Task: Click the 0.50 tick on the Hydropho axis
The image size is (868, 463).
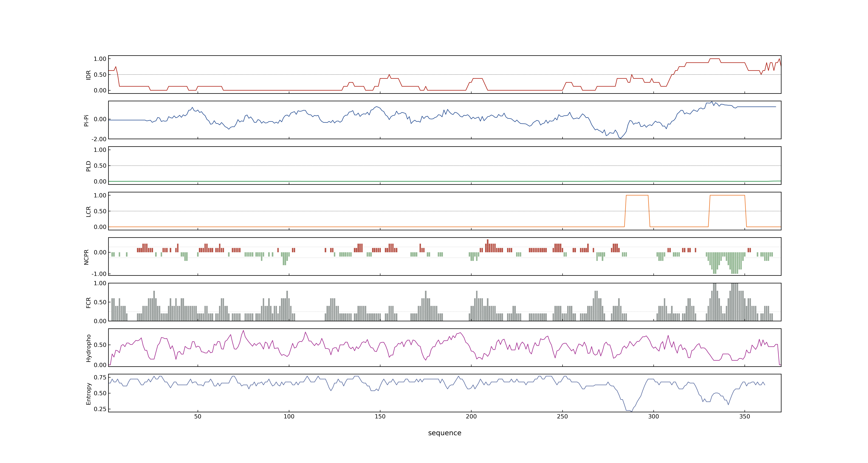Action: pos(100,345)
